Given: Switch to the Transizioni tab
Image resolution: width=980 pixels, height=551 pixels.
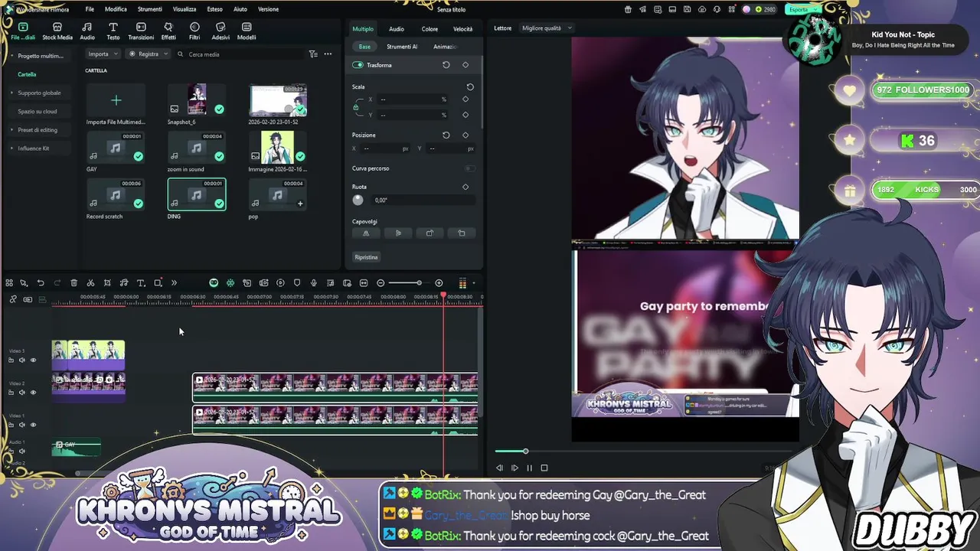Looking at the screenshot, I should pos(141,31).
